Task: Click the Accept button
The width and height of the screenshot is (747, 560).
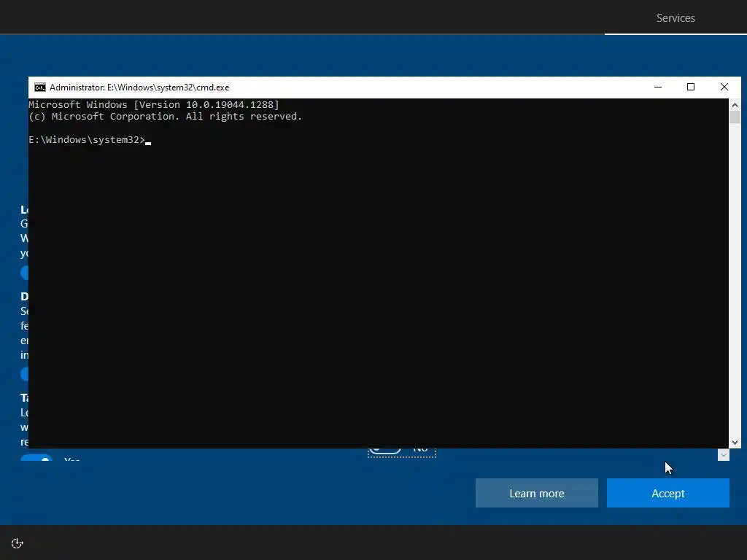Action: click(668, 493)
